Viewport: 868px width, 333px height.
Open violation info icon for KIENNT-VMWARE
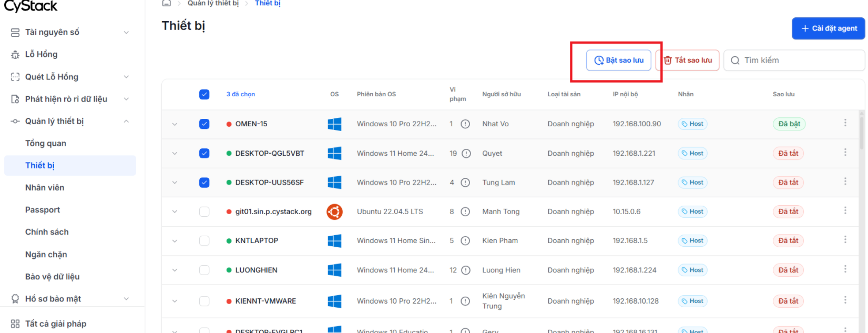tap(465, 301)
